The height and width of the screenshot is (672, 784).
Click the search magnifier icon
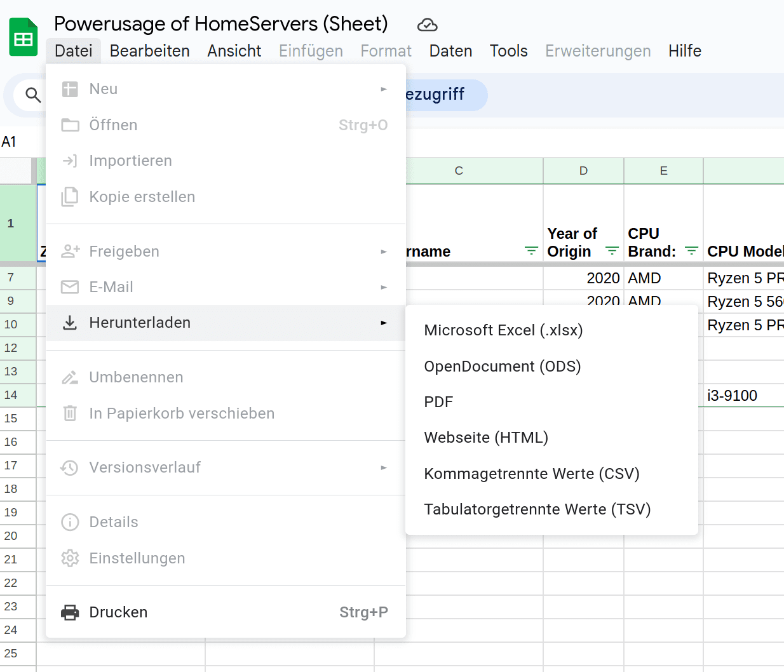(33, 95)
